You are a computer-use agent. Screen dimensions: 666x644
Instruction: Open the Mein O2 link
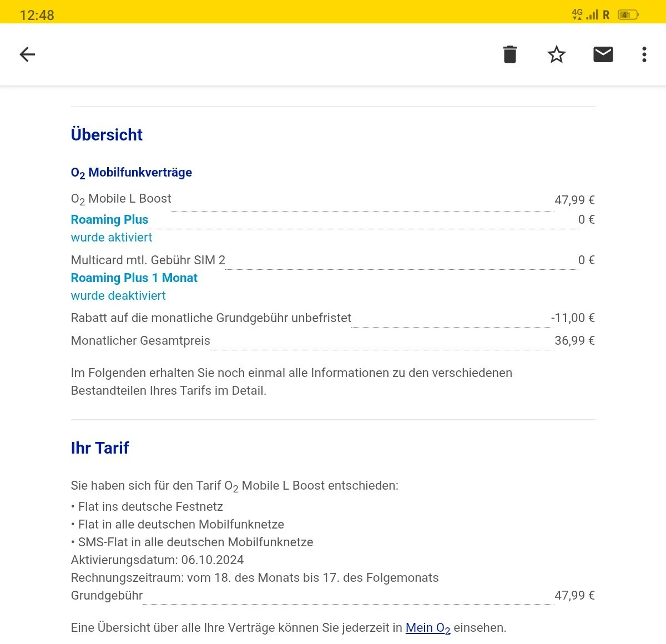[428, 628]
